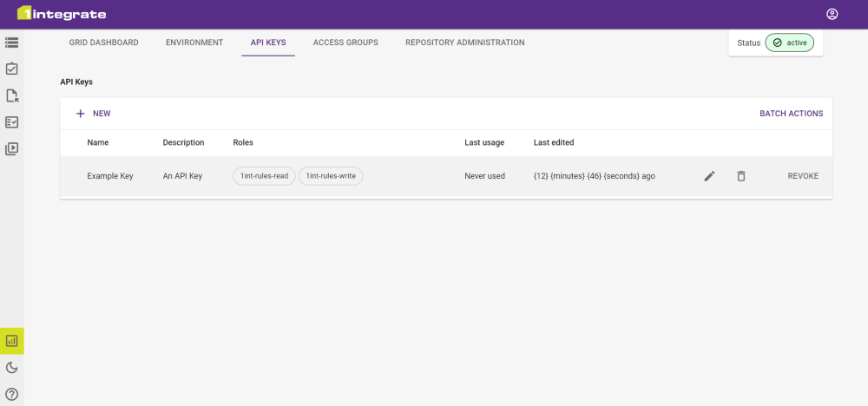The height and width of the screenshot is (406, 868).
Task: Toggle dark mode moon icon
Action: [11, 367]
